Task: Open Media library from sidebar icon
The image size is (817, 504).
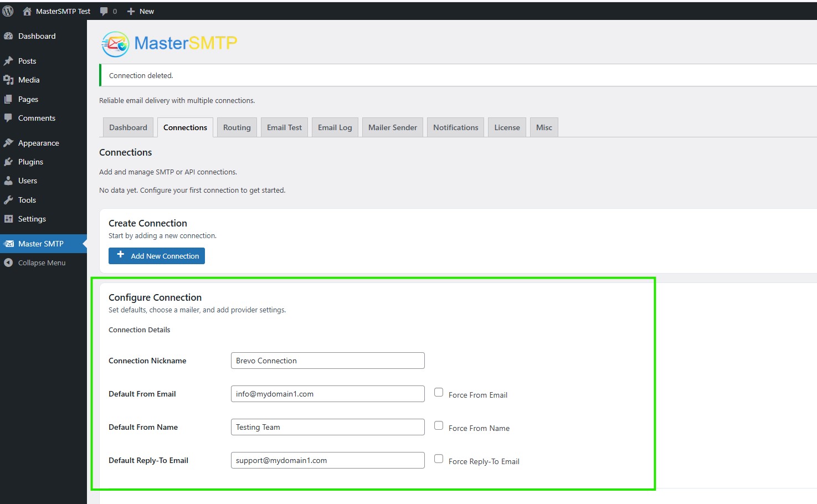Action: [8, 80]
